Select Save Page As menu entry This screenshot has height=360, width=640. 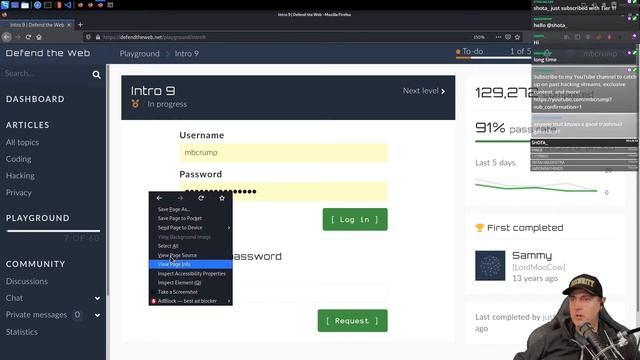click(x=191, y=209)
